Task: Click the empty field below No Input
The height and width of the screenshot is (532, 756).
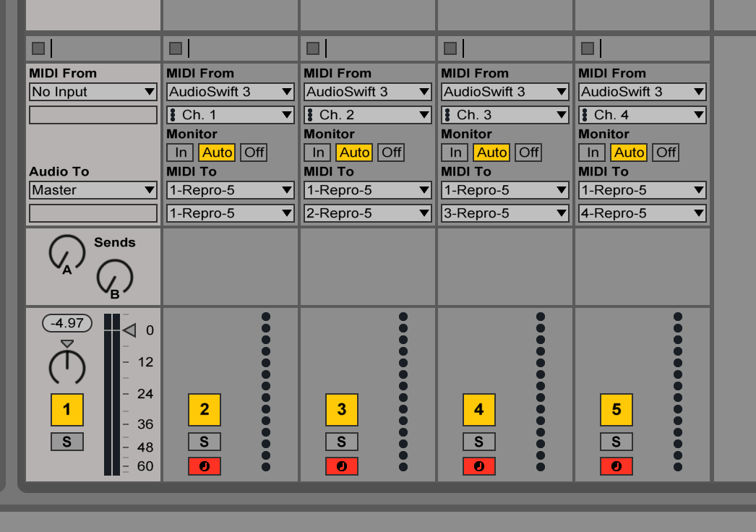Action: [x=93, y=115]
